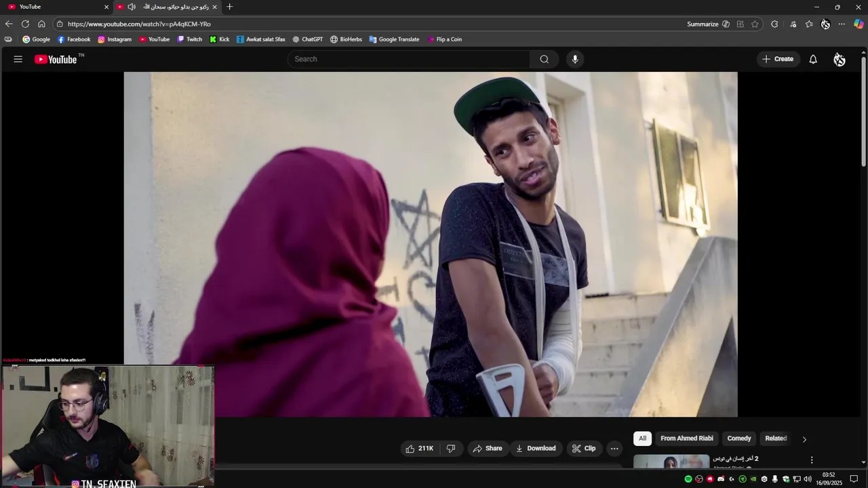Launch Copilot from the toolbar
868x488 pixels.
pyautogui.click(x=859, y=24)
